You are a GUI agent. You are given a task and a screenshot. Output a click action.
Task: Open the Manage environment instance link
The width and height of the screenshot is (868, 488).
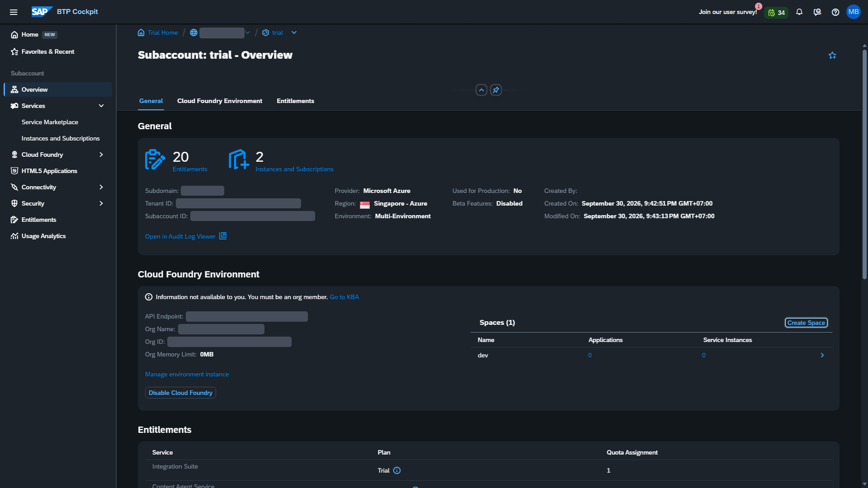[x=187, y=374]
